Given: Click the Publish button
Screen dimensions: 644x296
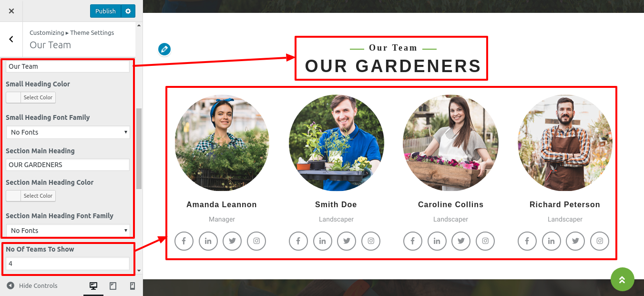Looking at the screenshot, I should [x=105, y=11].
